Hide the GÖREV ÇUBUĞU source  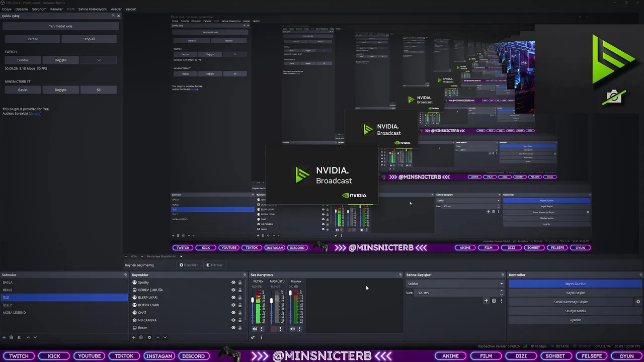click(x=233, y=290)
